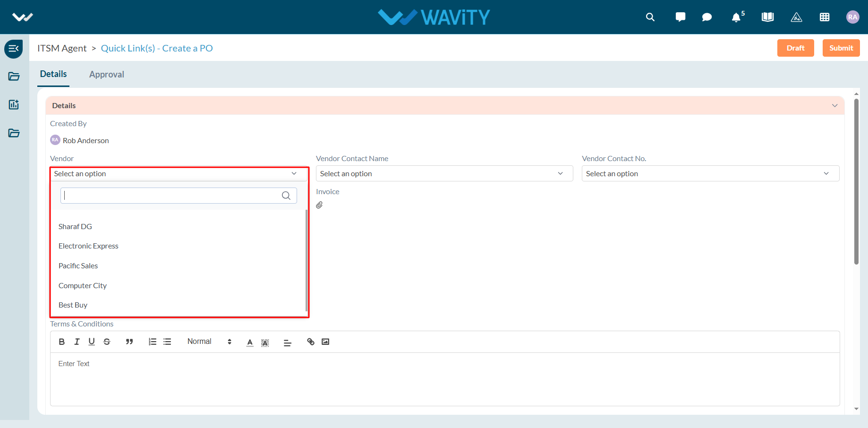Screen dimensions: 868x428
Task: Open the lower folder icon in sidebar
Action: [x=14, y=133]
